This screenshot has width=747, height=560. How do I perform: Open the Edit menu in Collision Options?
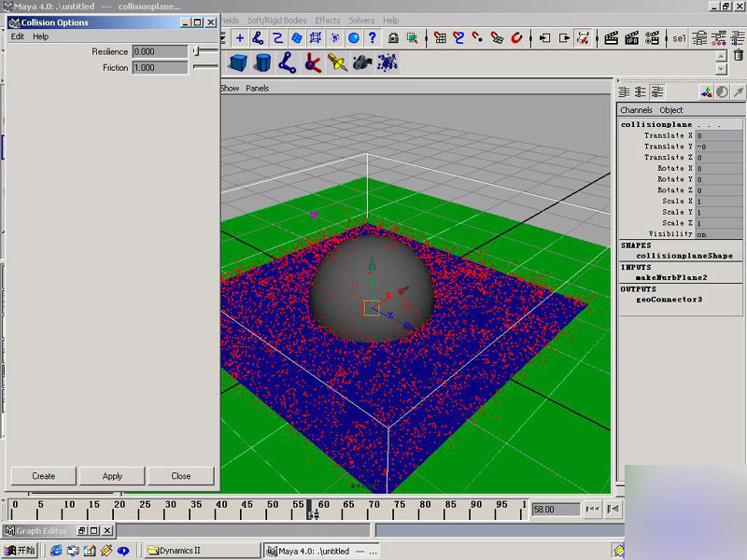pyautogui.click(x=18, y=36)
